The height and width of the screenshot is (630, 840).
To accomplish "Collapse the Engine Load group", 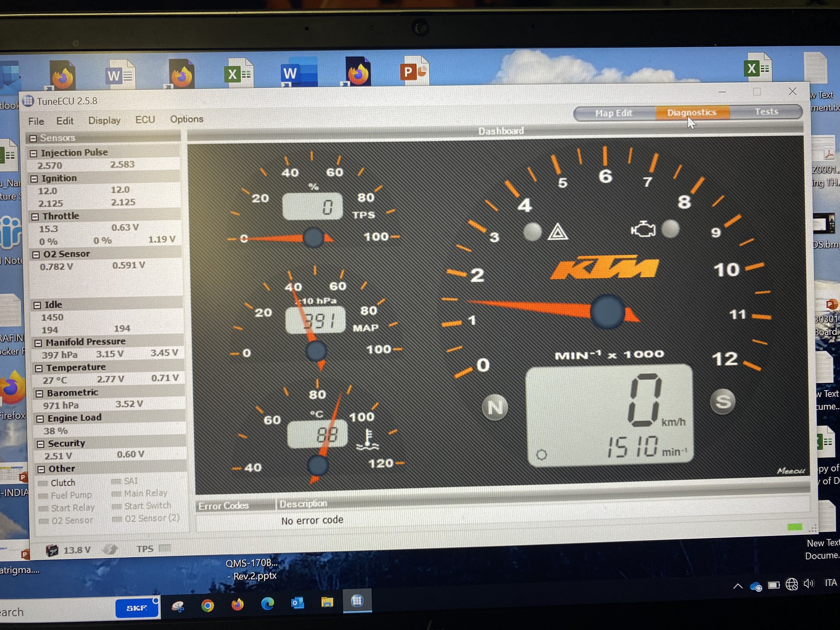I will tap(40, 419).
